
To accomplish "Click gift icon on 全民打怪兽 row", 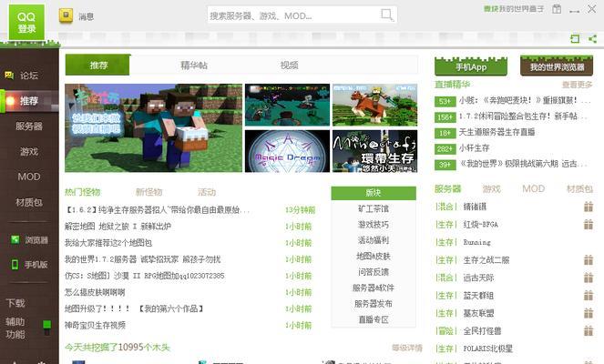I will (589, 330).
